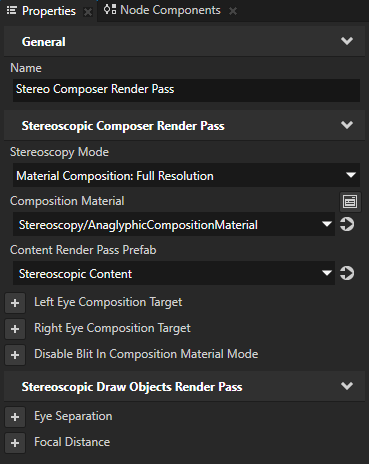Open the Composition Material dropdown
369x464 pixels.
point(174,224)
